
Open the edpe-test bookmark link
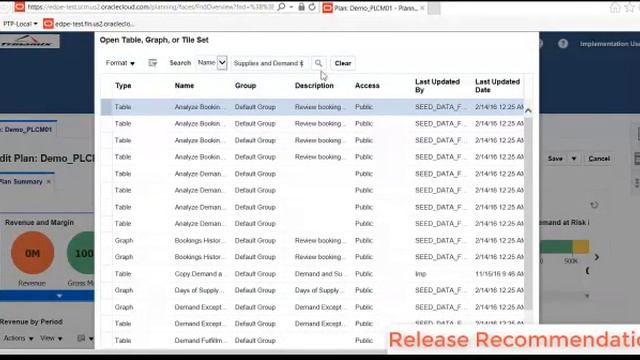tap(94, 24)
